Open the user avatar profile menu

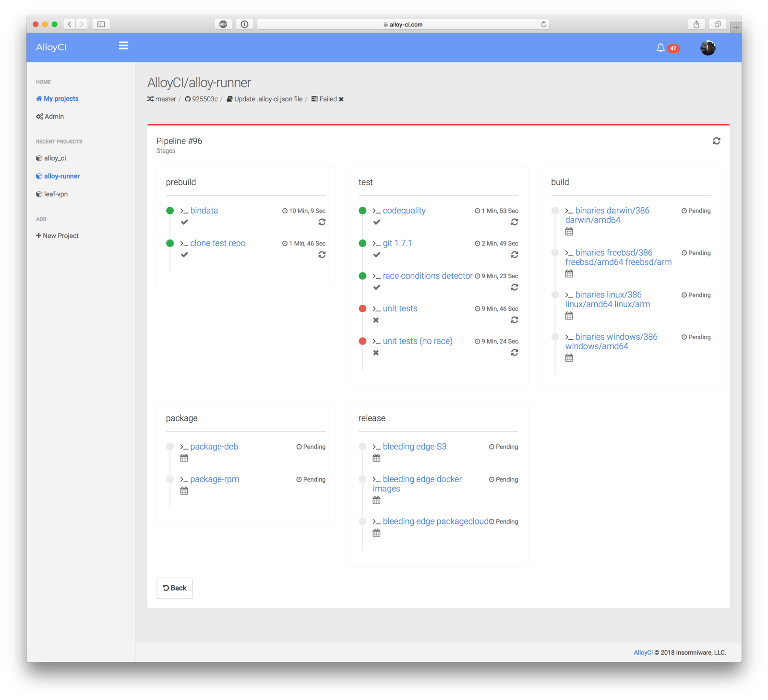pos(708,48)
